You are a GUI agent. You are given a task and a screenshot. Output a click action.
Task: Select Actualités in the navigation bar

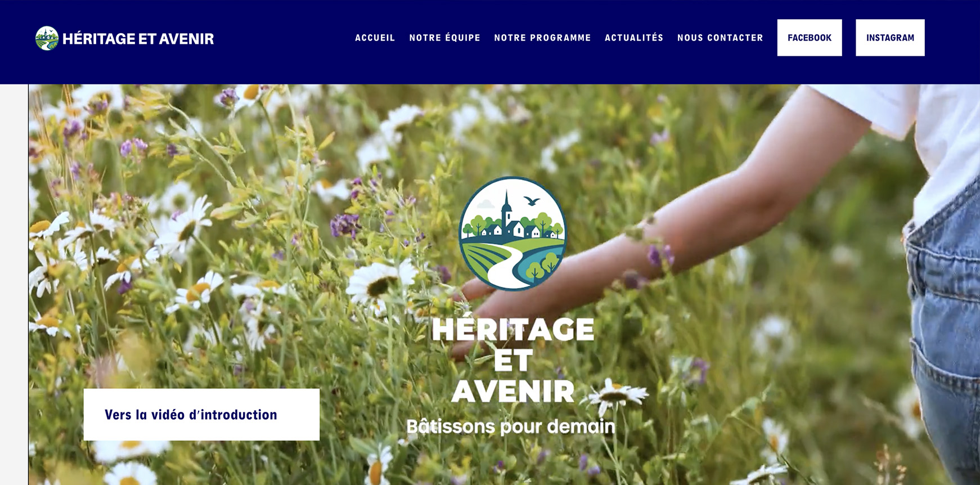(x=634, y=38)
